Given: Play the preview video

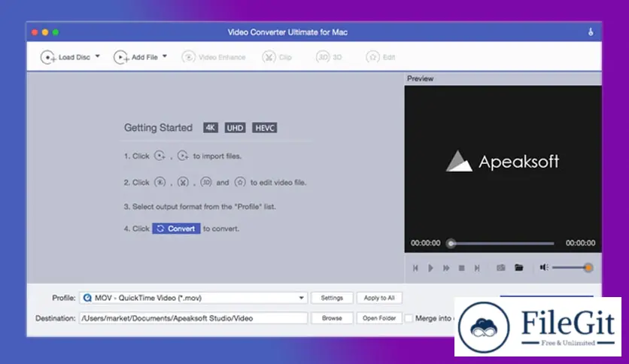Looking at the screenshot, I should click(430, 268).
